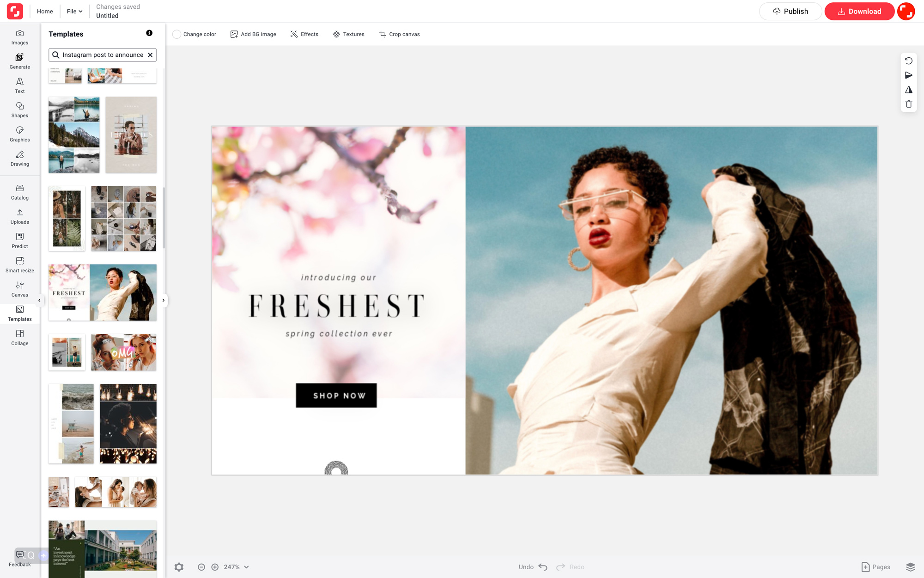Select the OMG collage template thumbnail

click(x=123, y=352)
